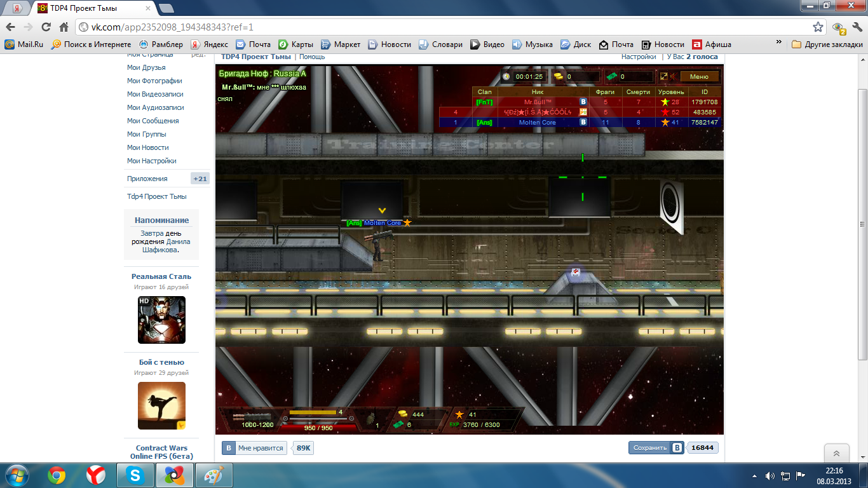Image resolution: width=868 pixels, height=488 pixels.
Task: Open Мои Видеозаписи in the sidebar
Action: [155, 94]
